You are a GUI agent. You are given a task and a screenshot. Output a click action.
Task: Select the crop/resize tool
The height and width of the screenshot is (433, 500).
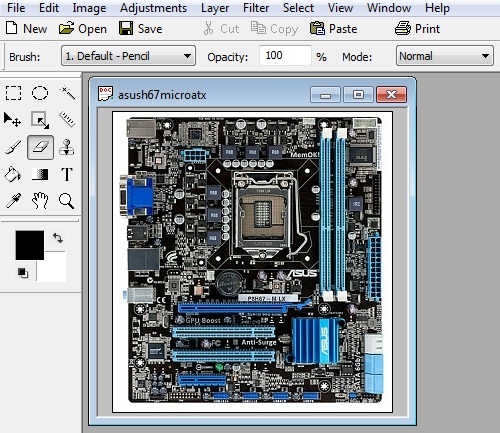(40, 120)
